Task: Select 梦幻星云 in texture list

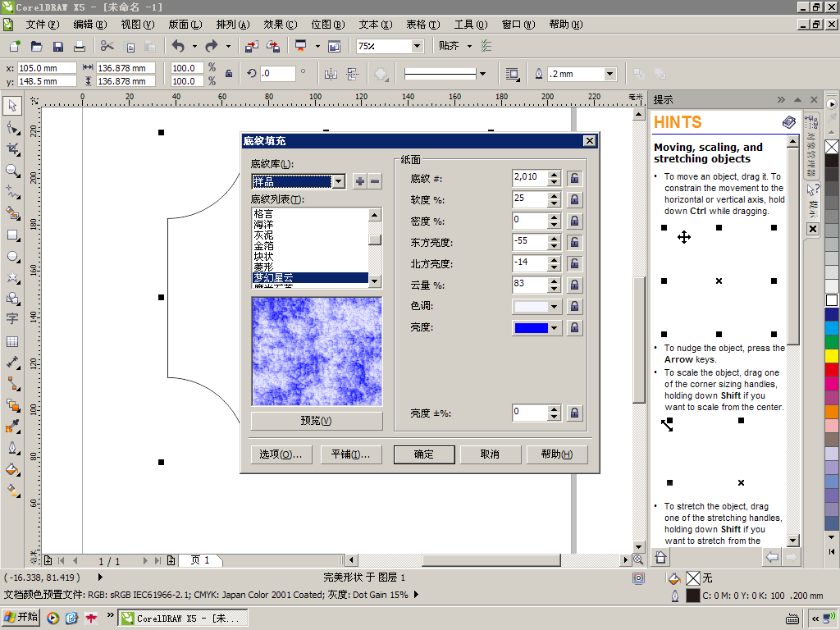Action: [310, 277]
